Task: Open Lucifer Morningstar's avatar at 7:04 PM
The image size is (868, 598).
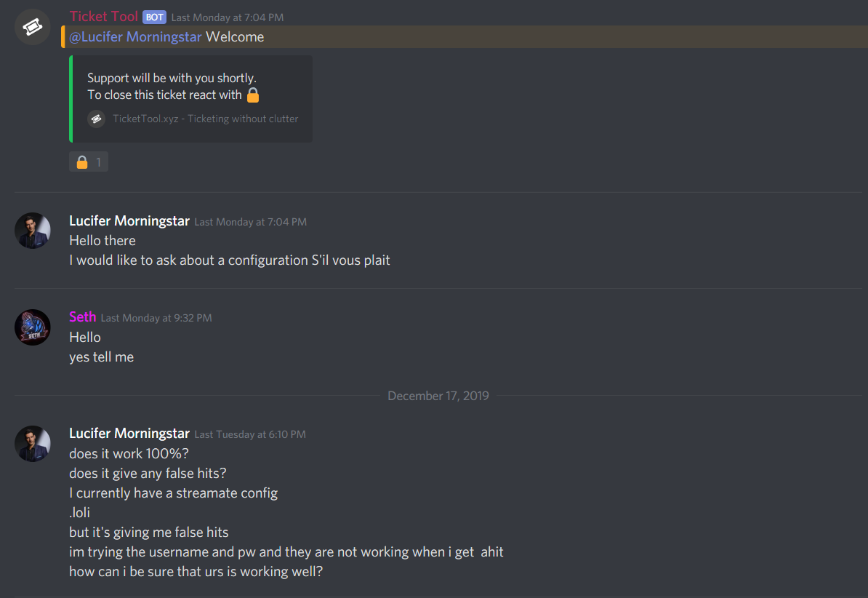Action: pyautogui.click(x=33, y=231)
